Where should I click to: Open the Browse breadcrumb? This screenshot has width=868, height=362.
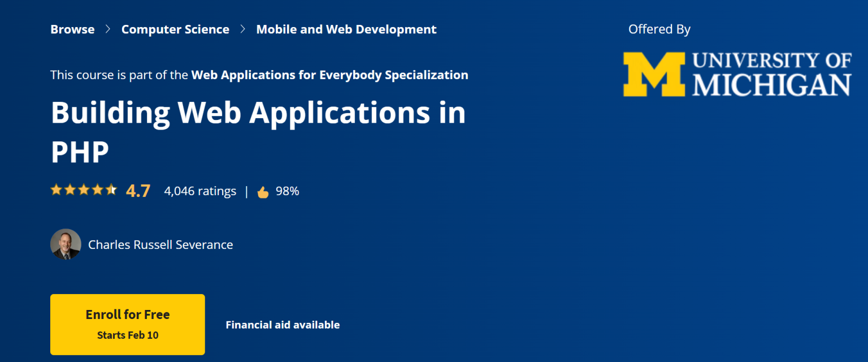[72, 29]
